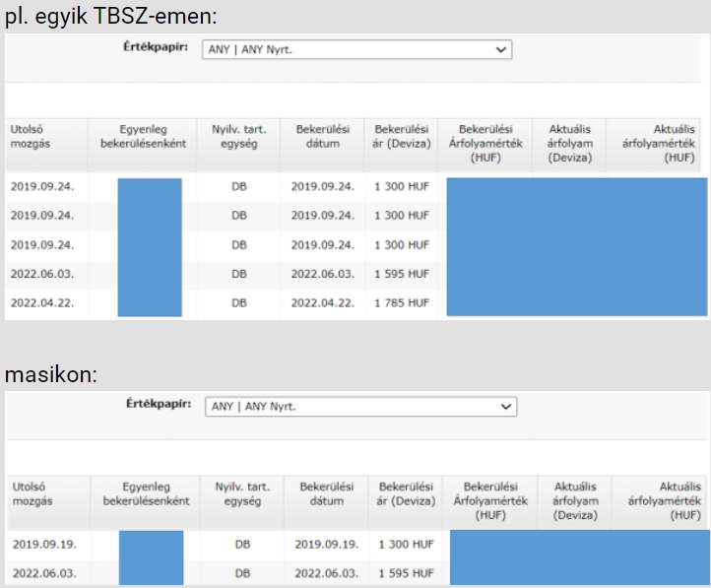The image size is (711, 588).
Task: Select the Bekerülési dátum 2022.04.22. cell
Action: (322, 302)
